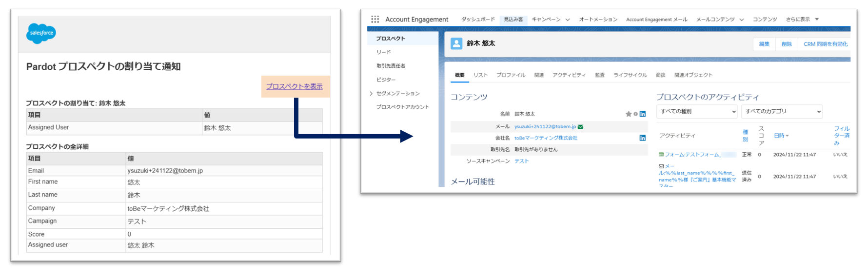The width and height of the screenshot is (868, 280).
Task: Click the info icon next to the star
Action: tap(635, 114)
